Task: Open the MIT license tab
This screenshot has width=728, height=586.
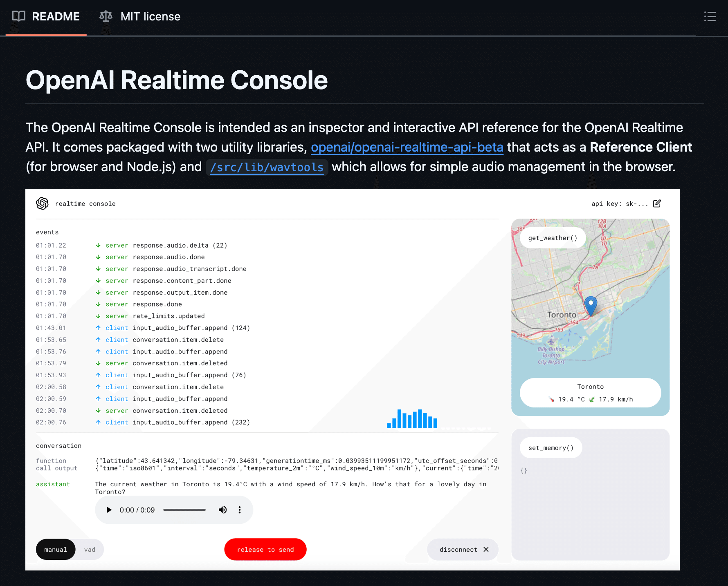Action: (150, 16)
